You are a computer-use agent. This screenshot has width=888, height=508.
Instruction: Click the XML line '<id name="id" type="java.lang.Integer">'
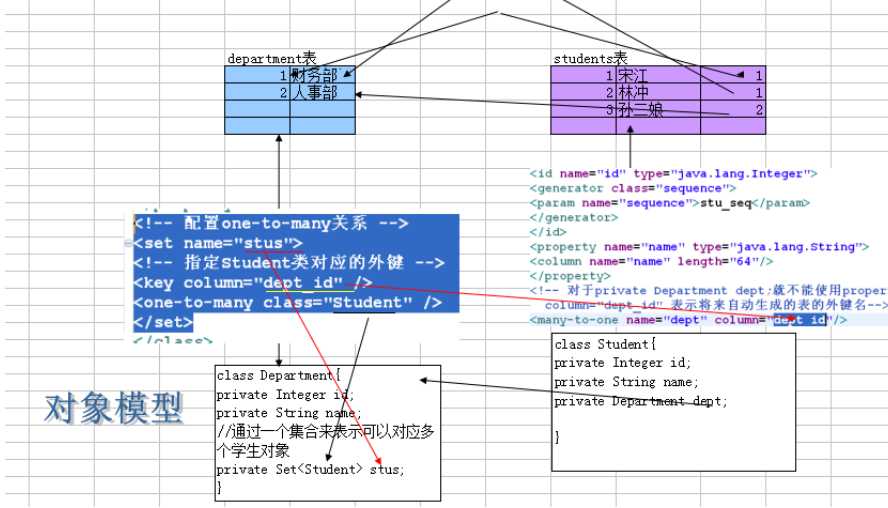pos(673,174)
